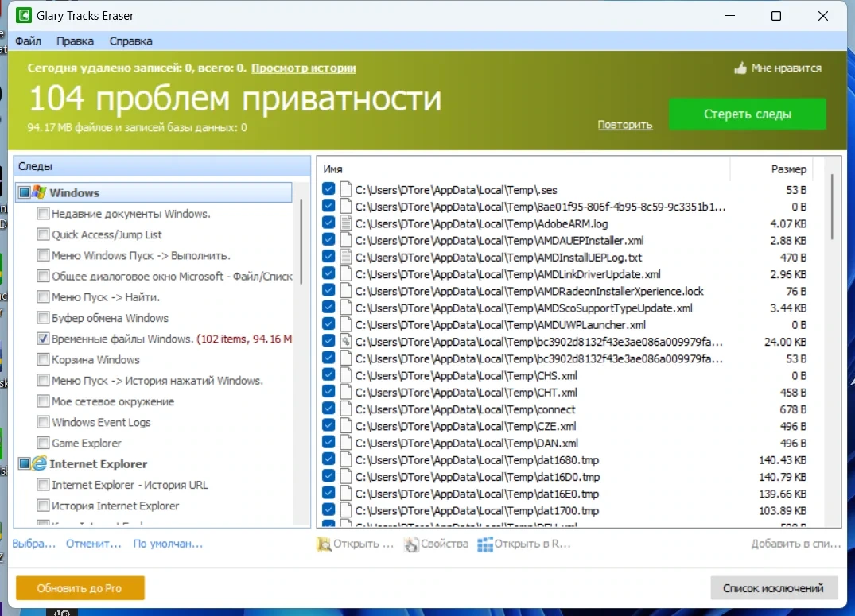855x616 pixels.
Task: Click file icon of dat1680.tmp
Action: click(x=345, y=460)
